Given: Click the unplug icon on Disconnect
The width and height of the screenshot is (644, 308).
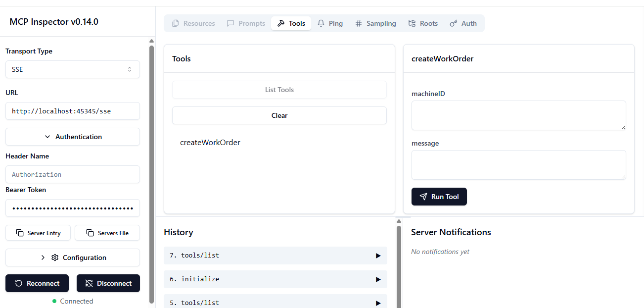Looking at the screenshot, I should click(89, 283).
